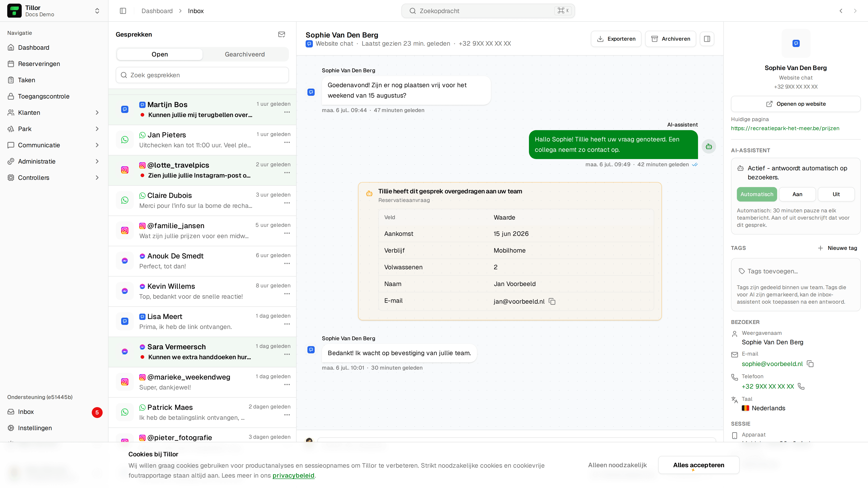This screenshot has height=488, width=868.
Task: Navigate forward with the right arrow icon
Action: [855, 11]
